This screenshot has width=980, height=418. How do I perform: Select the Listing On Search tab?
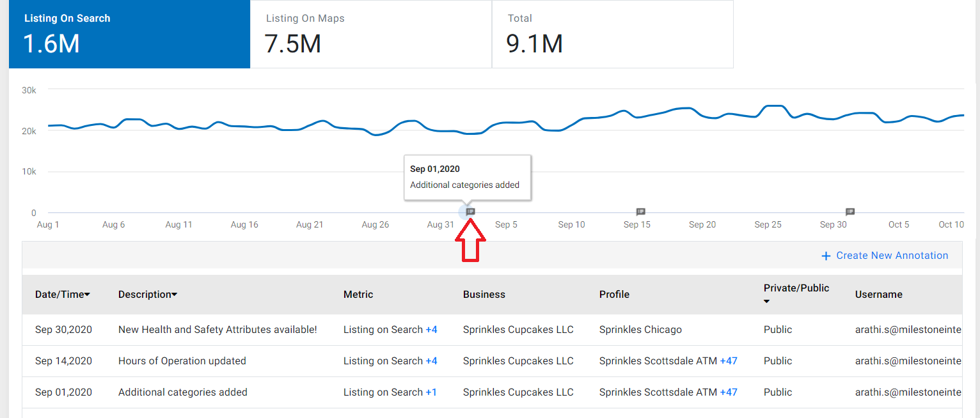129,34
